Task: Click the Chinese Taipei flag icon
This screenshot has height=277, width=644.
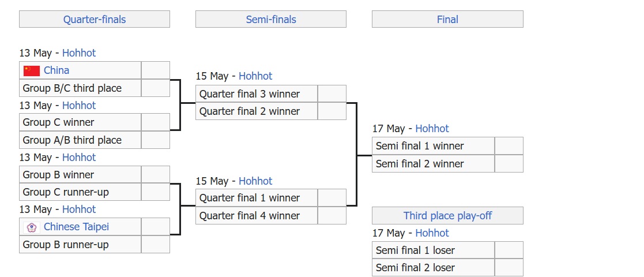Action: tap(32, 227)
